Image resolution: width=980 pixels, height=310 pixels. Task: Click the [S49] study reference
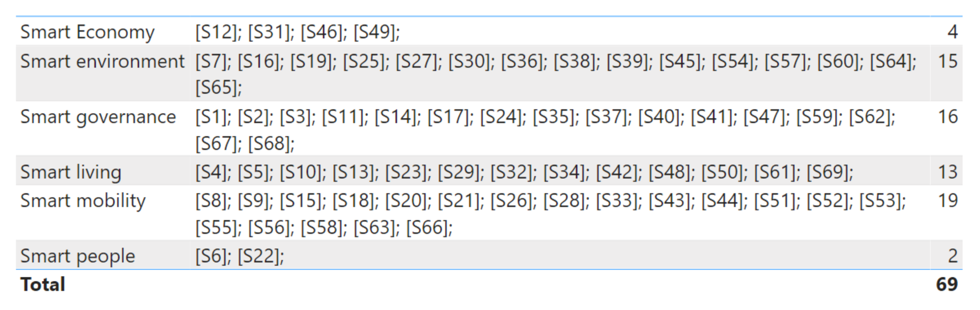point(374,32)
